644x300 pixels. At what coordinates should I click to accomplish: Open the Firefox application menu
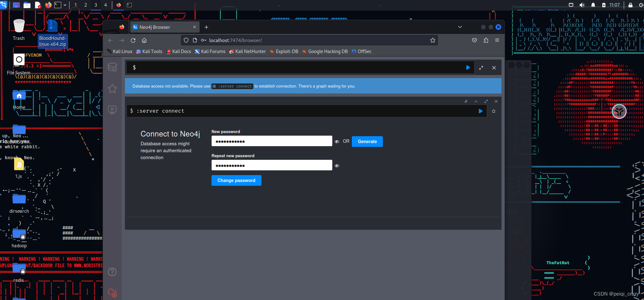tap(497, 40)
